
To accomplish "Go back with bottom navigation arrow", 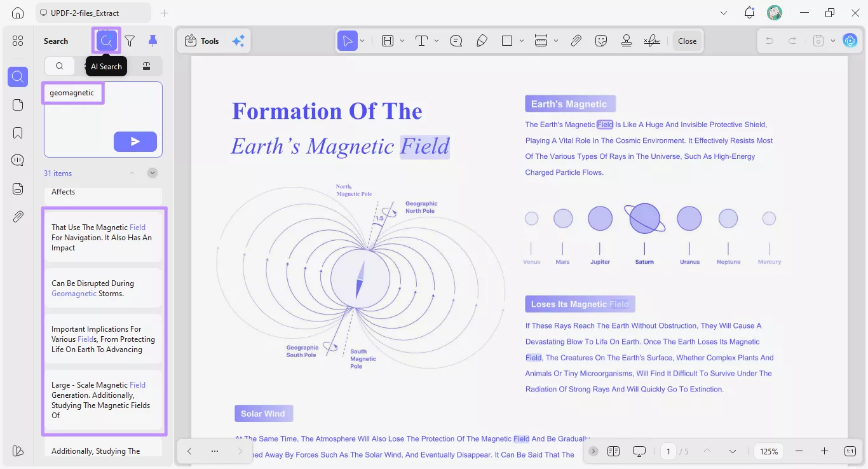I will click(x=189, y=451).
